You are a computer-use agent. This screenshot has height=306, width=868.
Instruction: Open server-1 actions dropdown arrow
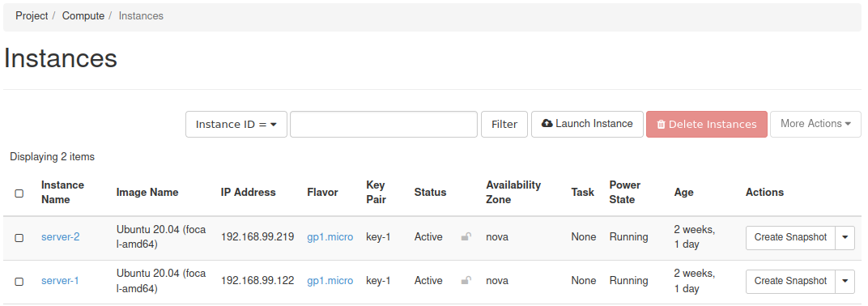[x=845, y=281]
